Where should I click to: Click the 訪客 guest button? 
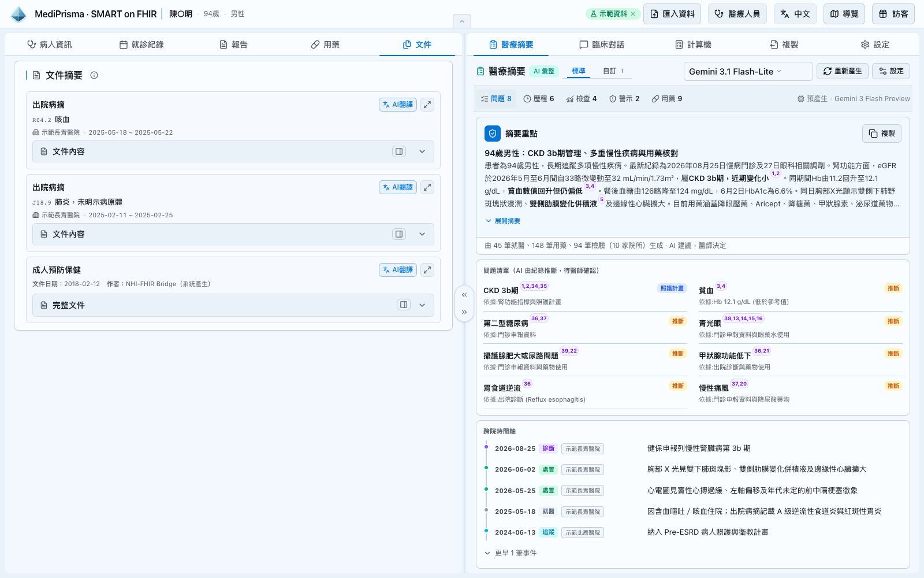[893, 14]
